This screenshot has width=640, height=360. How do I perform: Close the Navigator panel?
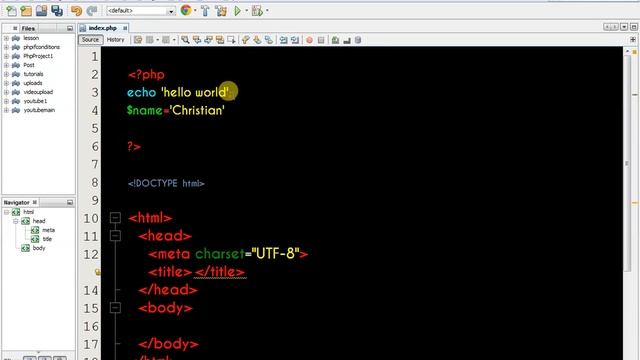point(35,202)
